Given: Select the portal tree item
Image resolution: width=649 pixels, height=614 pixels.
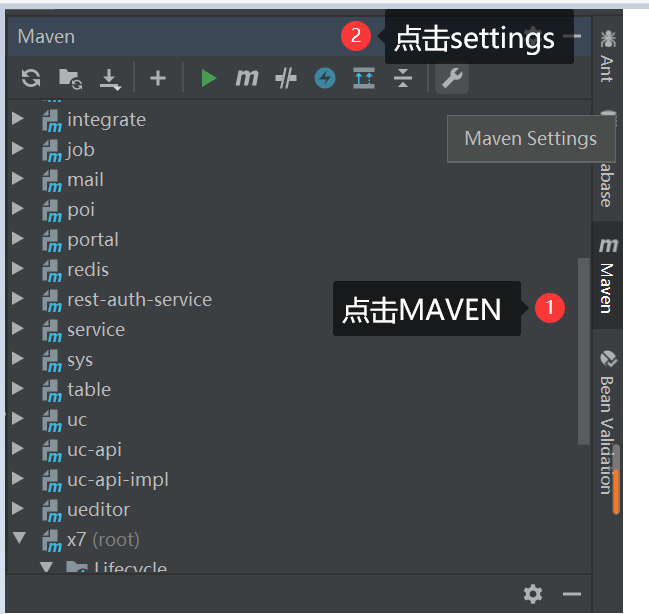Looking at the screenshot, I should pos(93,240).
